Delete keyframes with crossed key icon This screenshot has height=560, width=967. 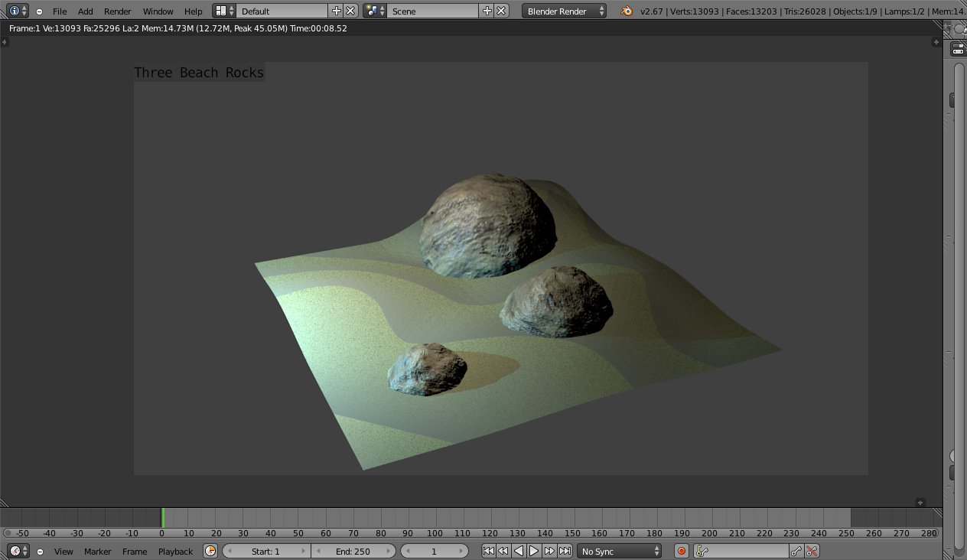(x=812, y=551)
